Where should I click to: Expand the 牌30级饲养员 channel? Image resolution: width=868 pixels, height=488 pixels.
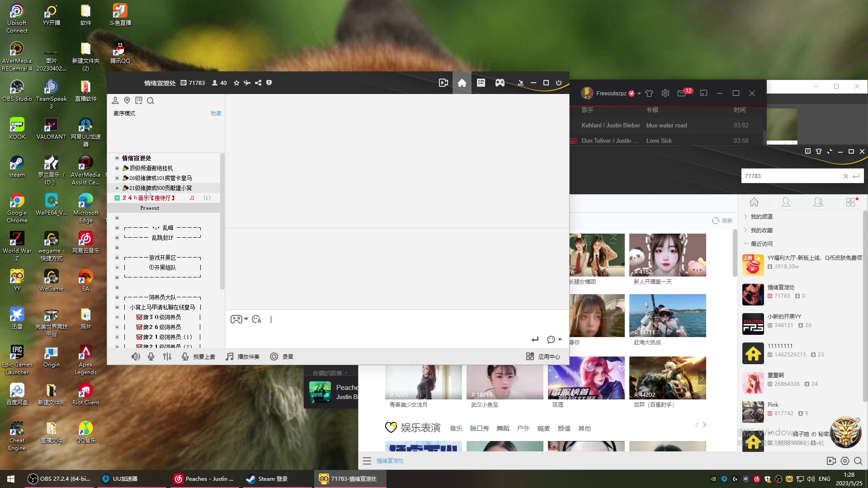pyautogui.click(x=117, y=317)
